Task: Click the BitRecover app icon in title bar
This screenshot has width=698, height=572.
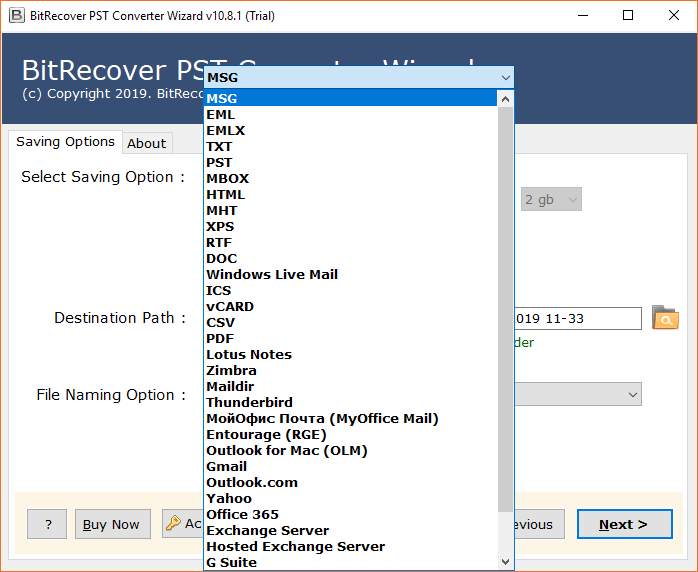Action: click(x=16, y=16)
